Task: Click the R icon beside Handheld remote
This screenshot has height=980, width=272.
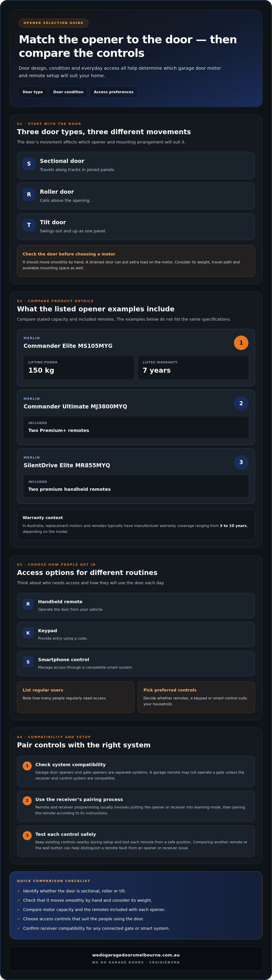Action: click(28, 604)
